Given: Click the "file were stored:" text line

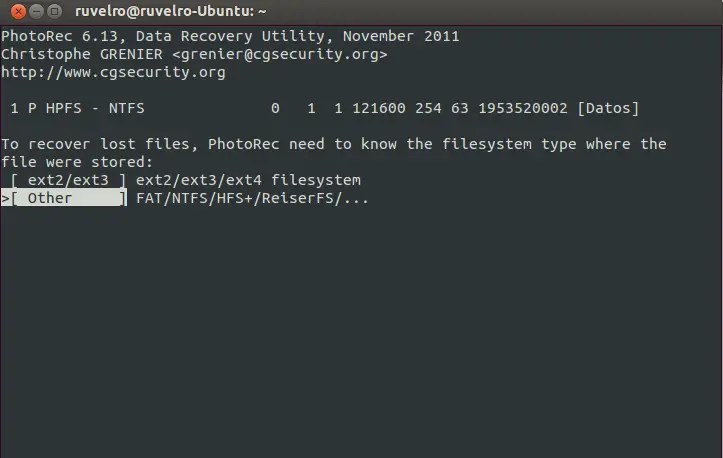Looking at the screenshot, I should [x=77, y=162].
